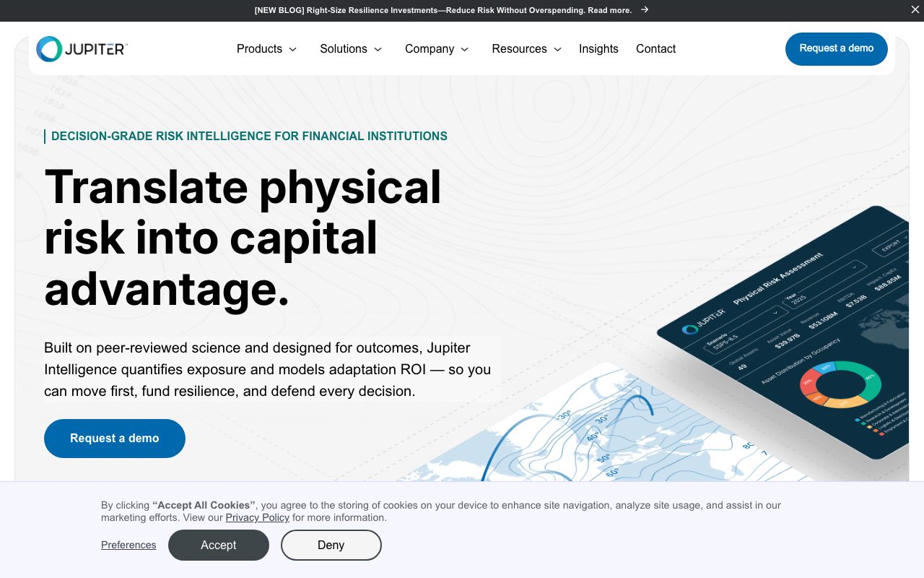Expand the Company dropdown chevron
Screen dimensions: 924x578
coord(465,49)
